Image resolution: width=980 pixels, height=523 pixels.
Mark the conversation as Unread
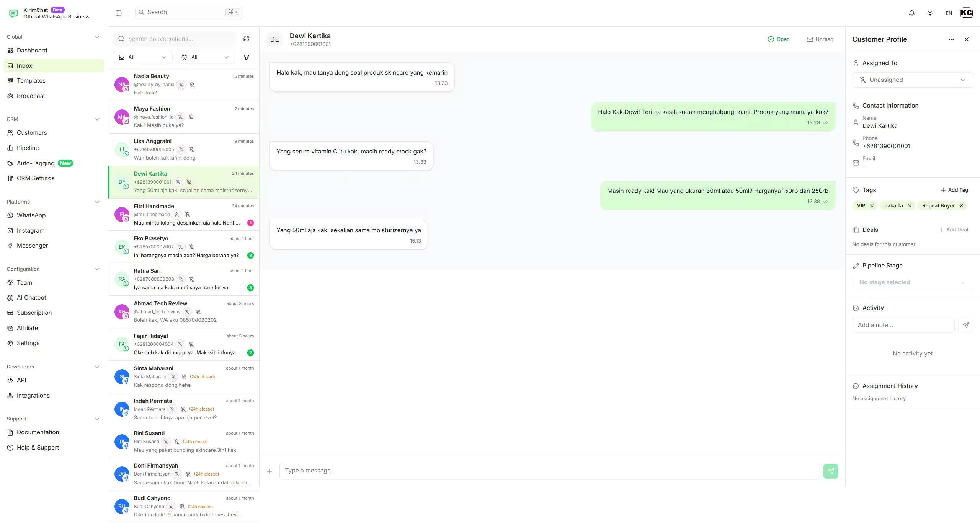click(x=820, y=39)
